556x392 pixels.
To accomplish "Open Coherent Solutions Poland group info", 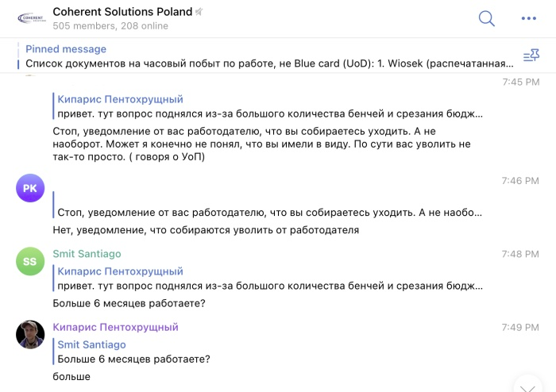I will (122, 12).
